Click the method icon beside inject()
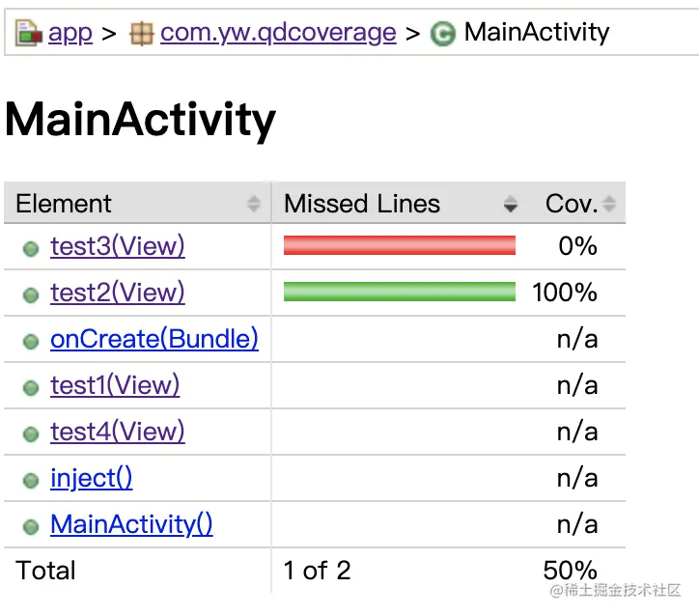 coord(31,480)
